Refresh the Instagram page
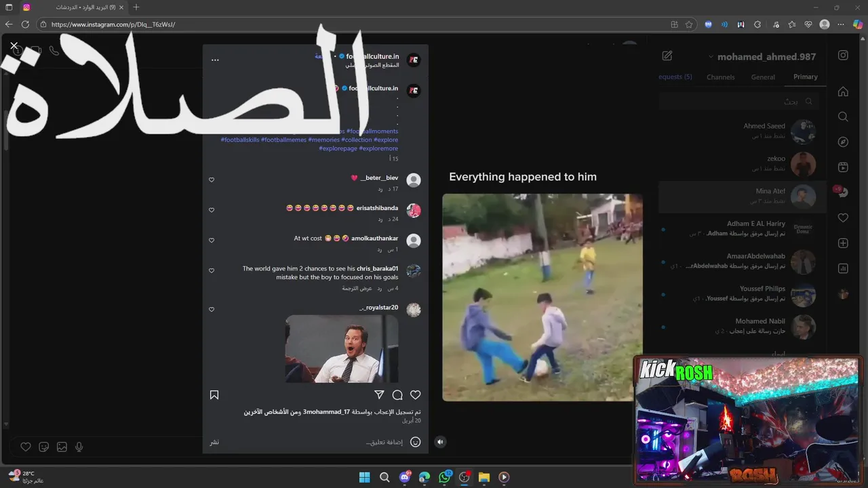 click(25, 24)
